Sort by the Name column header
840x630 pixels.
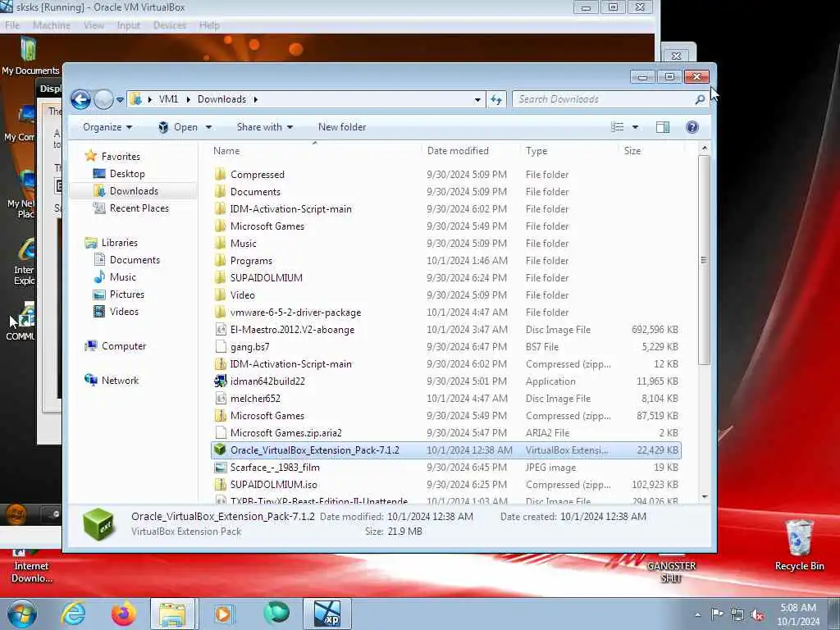pyautogui.click(x=226, y=151)
